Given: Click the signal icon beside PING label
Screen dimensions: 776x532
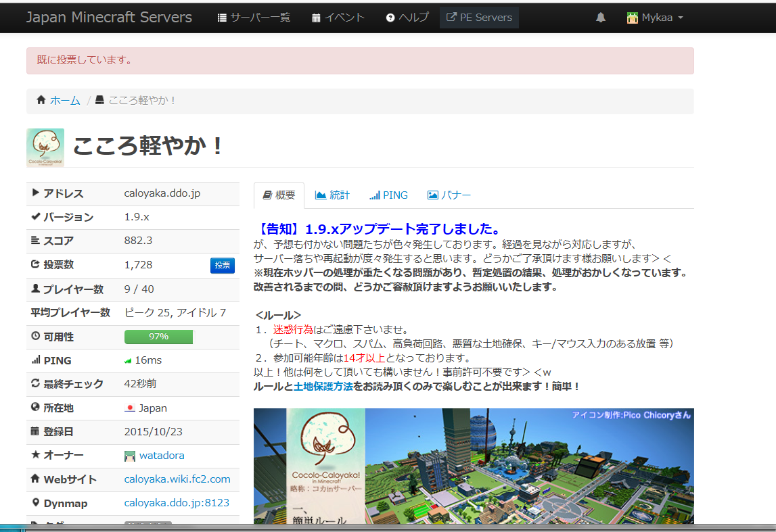Looking at the screenshot, I should point(36,360).
